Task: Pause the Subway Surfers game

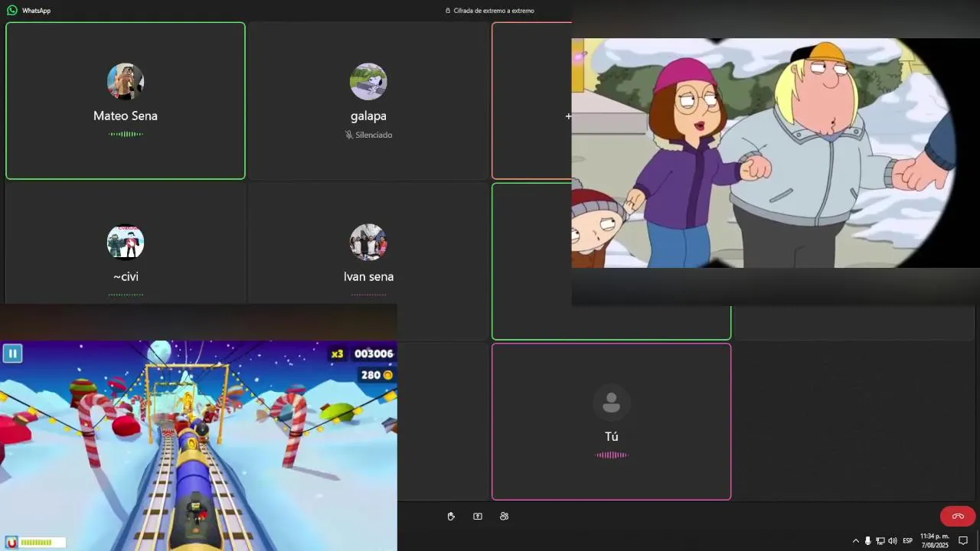Action: (x=12, y=354)
